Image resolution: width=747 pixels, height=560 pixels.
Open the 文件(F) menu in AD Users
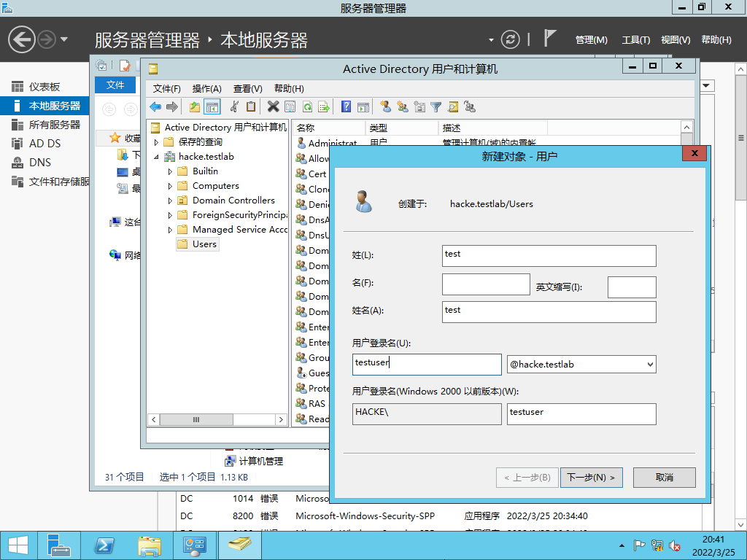tap(166, 88)
